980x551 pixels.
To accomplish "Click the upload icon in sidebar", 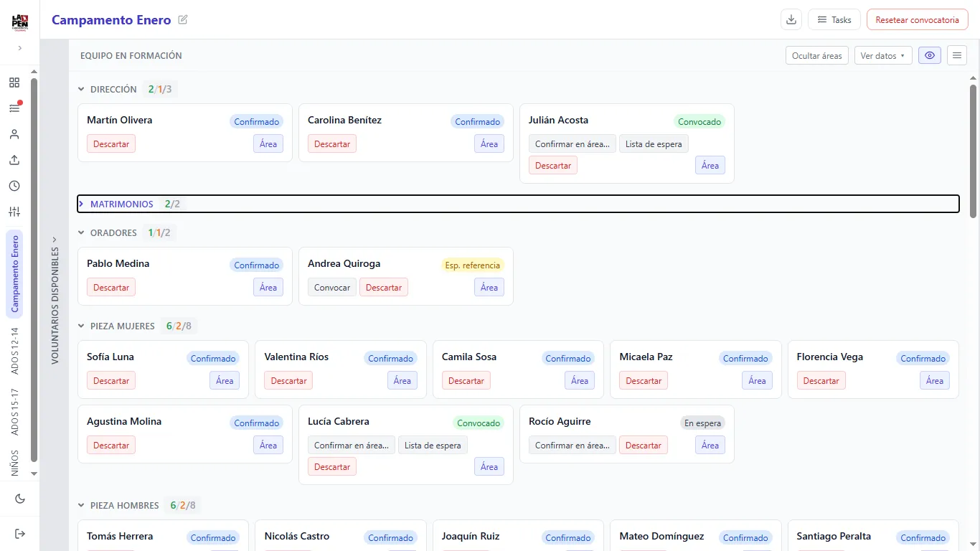I will tap(14, 160).
